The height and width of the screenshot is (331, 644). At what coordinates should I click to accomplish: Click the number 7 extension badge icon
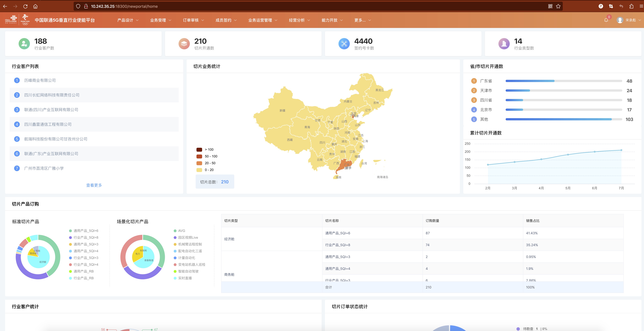click(601, 6)
